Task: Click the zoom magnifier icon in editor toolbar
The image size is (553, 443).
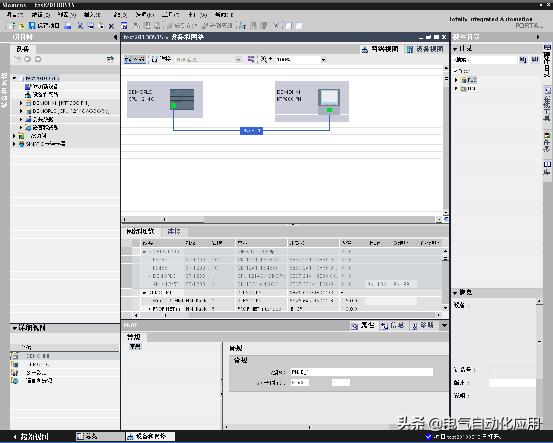Action: 264,59
